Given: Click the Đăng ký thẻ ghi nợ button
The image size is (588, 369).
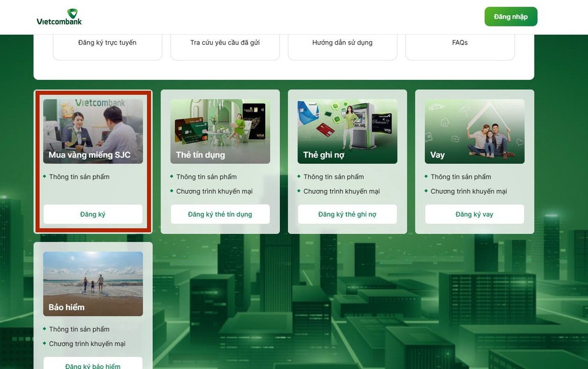Looking at the screenshot, I should point(347,214).
